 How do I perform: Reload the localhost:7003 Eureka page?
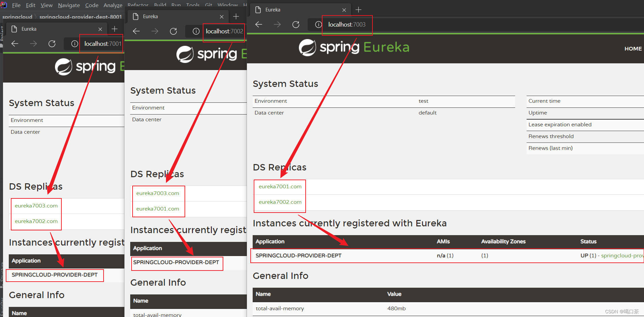coord(296,25)
